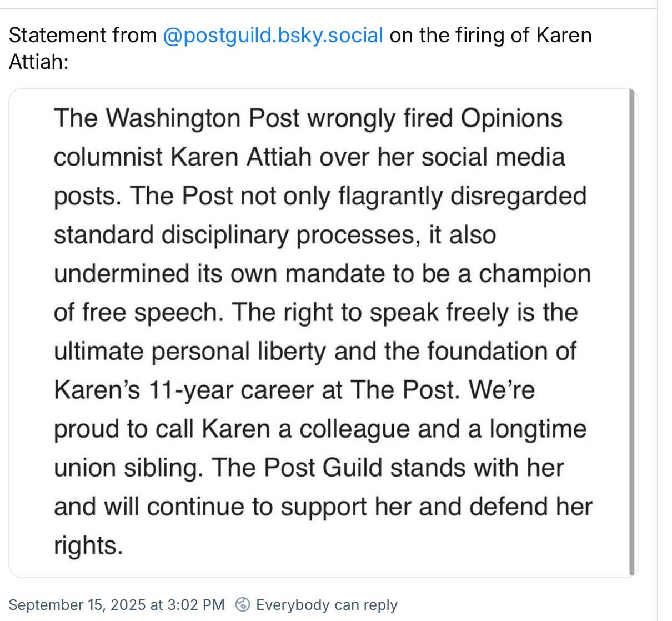Click the word "rights." in the statement image
The height and width of the screenshot is (621, 672).
[x=88, y=546]
